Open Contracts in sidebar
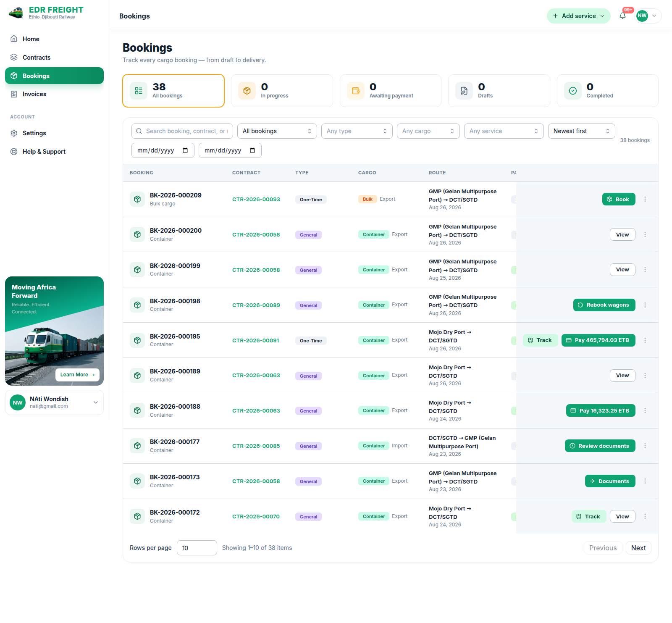The width and height of the screenshot is (672, 623). click(x=54, y=58)
